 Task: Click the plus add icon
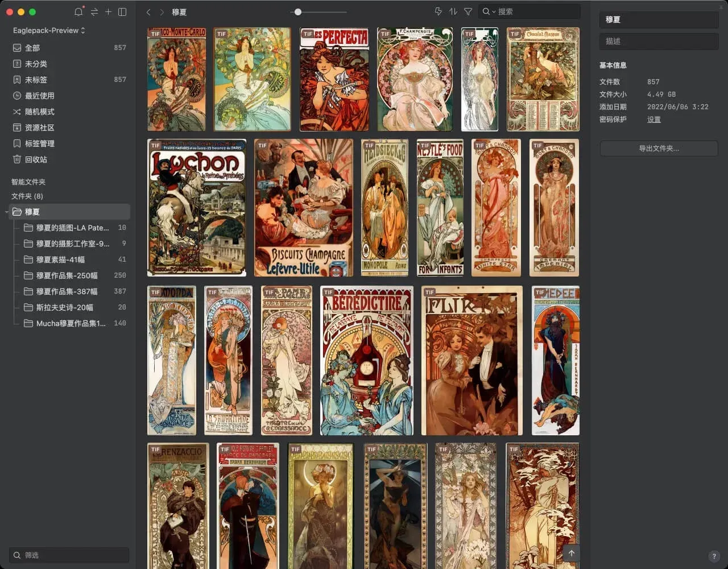[x=108, y=12]
